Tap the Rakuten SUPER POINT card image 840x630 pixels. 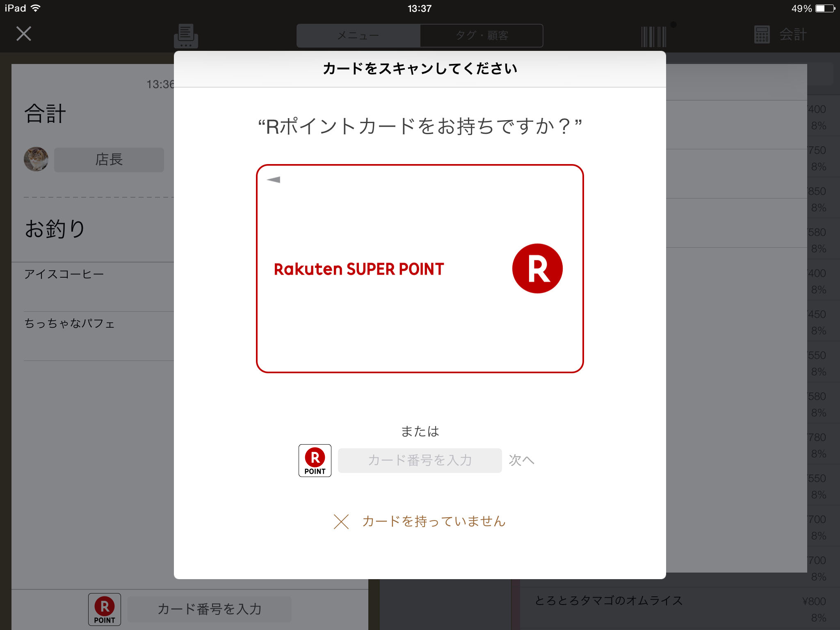coord(420,269)
